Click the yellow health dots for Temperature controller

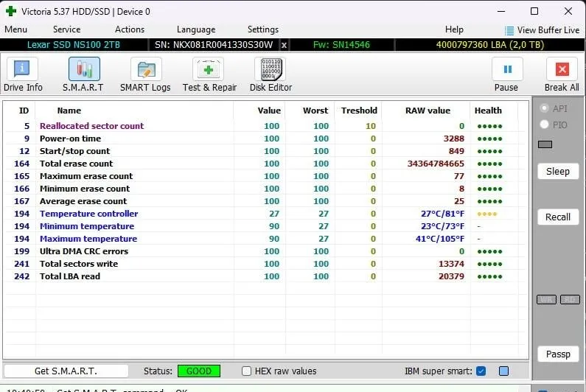click(487, 214)
